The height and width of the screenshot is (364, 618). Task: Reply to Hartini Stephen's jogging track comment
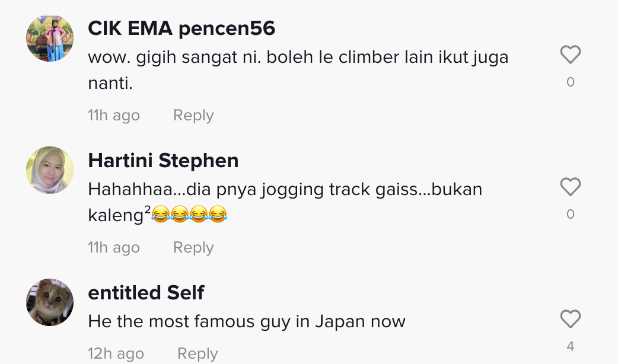(193, 247)
